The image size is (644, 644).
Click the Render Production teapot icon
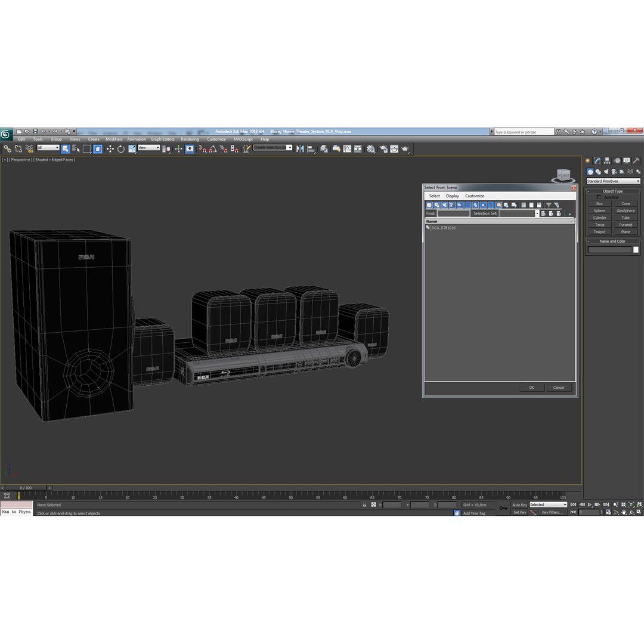(x=405, y=148)
